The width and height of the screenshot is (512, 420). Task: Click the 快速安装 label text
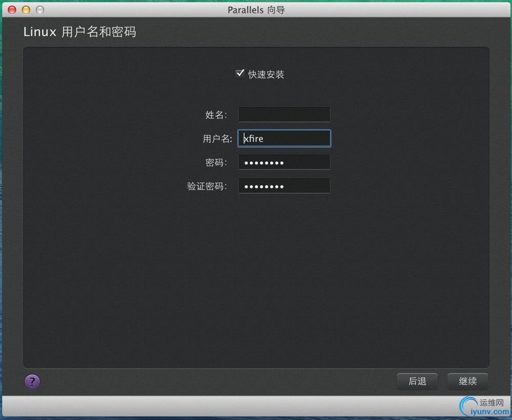pos(266,74)
